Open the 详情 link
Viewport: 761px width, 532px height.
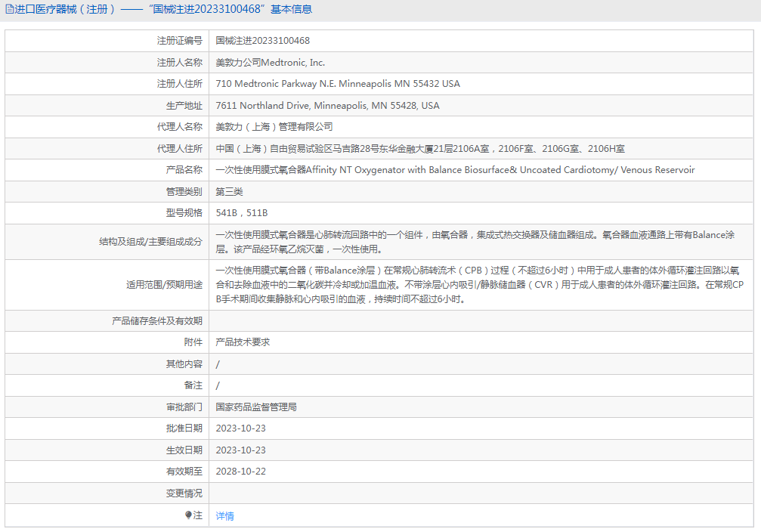(x=224, y=515)
